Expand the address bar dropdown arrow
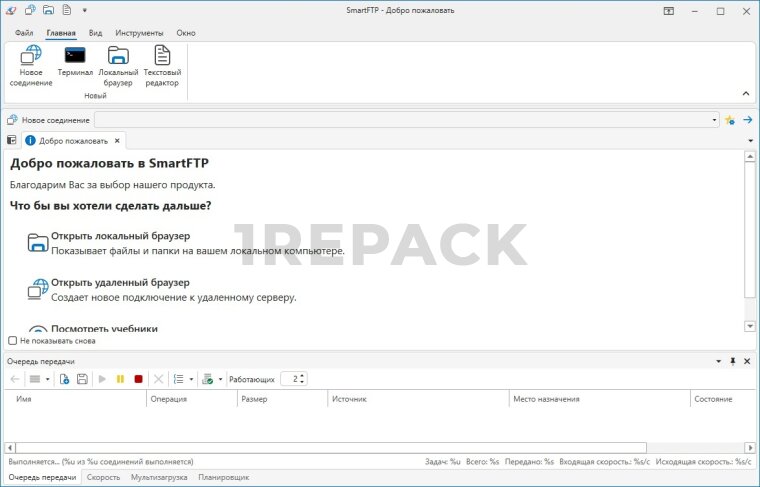 coord(714,120)
